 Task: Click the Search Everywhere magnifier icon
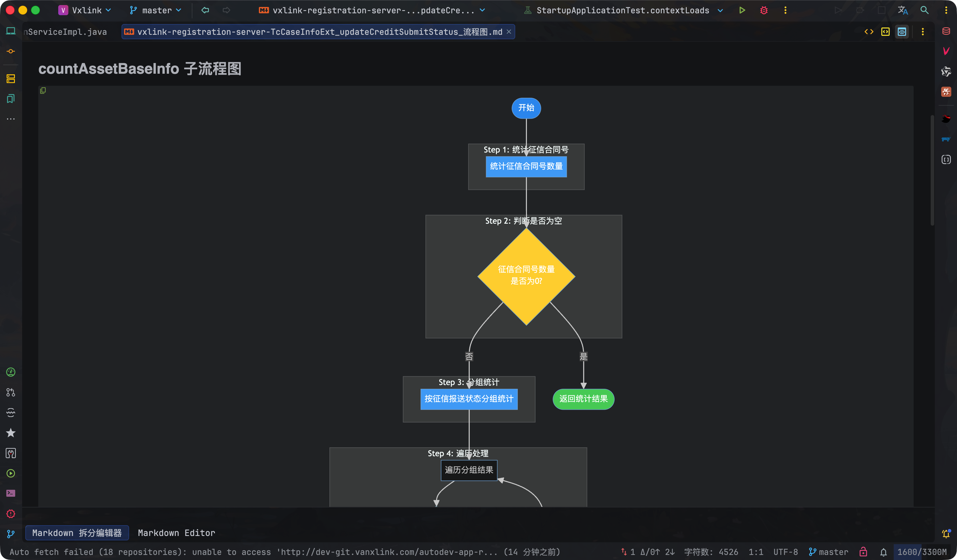point(924,10)
